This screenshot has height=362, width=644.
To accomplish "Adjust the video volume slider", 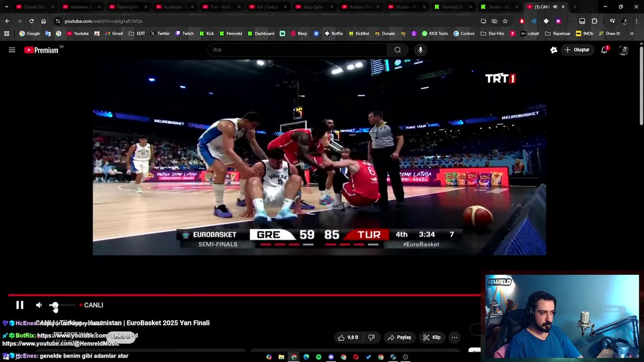I will [x=62, y=305].
